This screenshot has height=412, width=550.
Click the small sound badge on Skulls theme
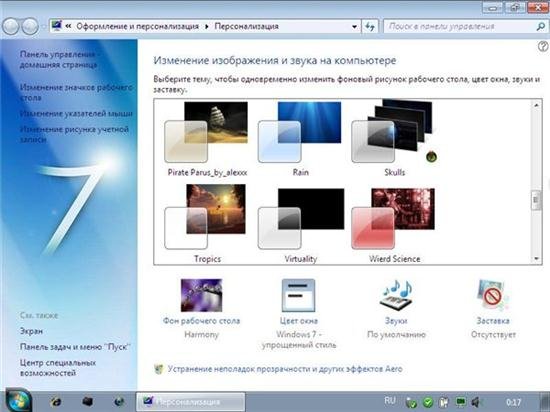[431, 157]
